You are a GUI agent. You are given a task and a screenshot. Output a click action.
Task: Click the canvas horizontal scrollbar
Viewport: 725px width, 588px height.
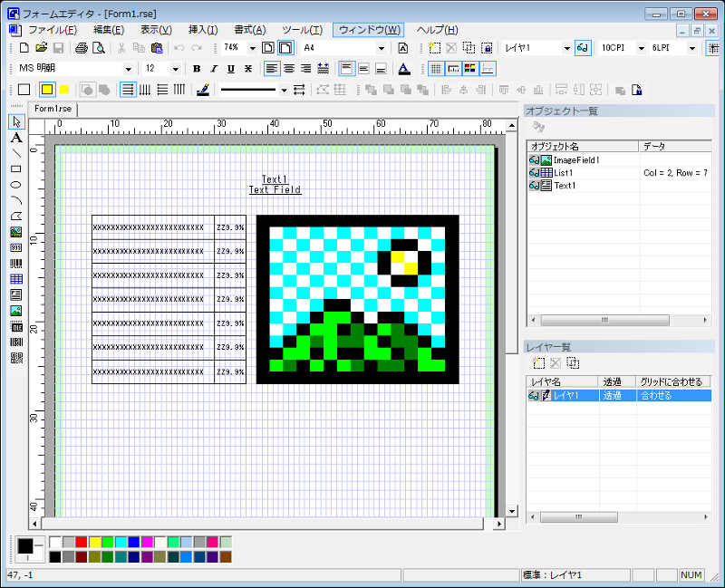click(x=263, y=524)
